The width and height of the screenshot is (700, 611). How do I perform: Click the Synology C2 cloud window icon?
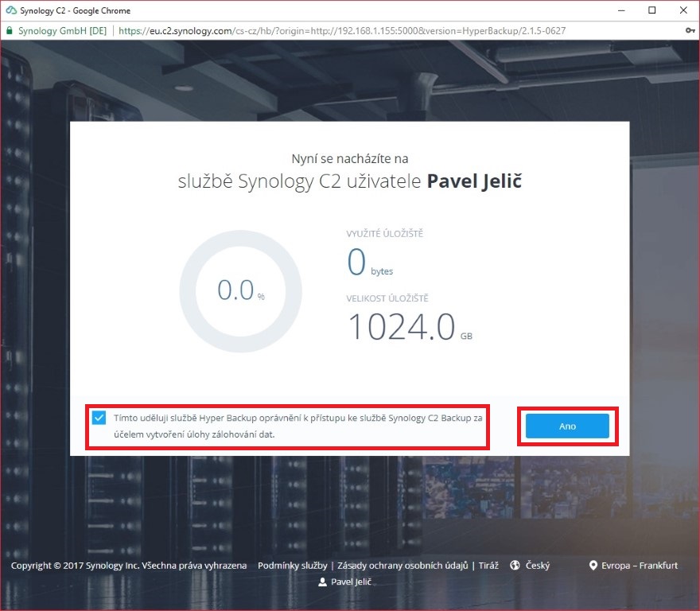(10, 10)
